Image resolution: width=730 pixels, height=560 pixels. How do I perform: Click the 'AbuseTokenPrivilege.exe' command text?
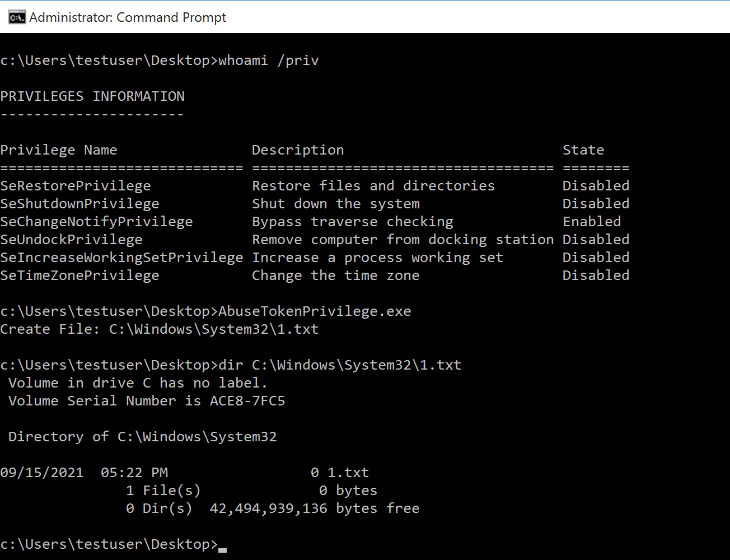coord(315,311)
